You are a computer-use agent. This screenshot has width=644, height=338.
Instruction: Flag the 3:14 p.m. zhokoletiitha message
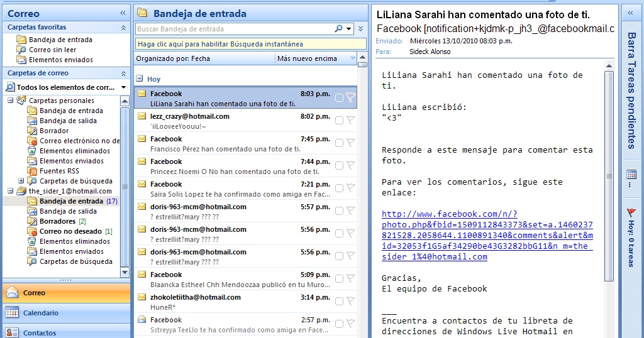point(350,301)
